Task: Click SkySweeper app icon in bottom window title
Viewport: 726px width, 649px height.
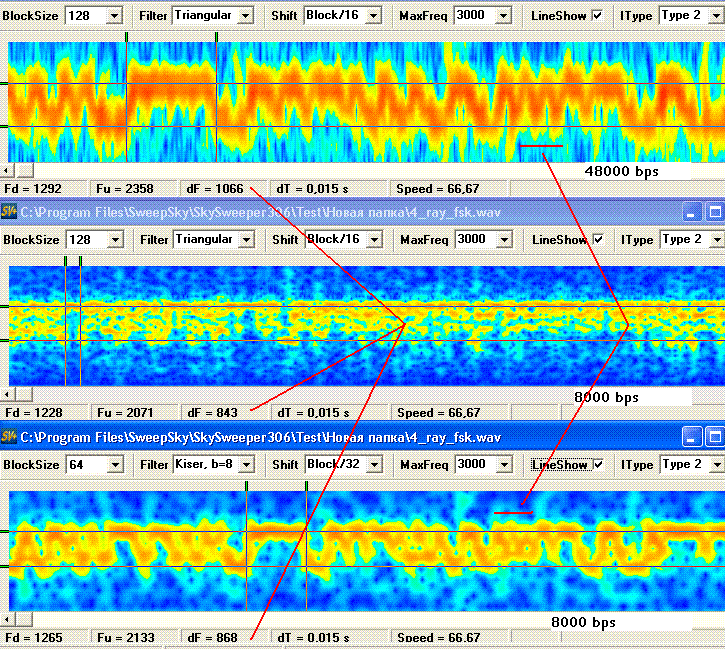Action: point(9,437)
